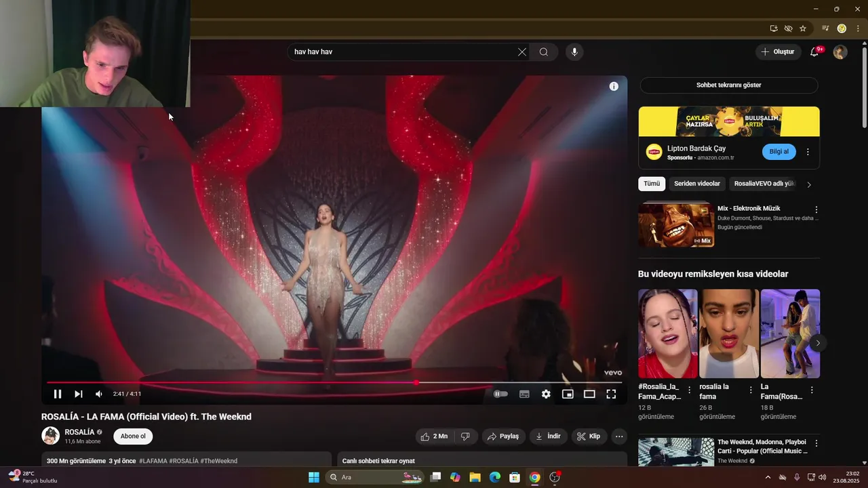Open the YouTube account avatar menu
Image resolution: width=868 pixels, height=488 pixels.
(840, 52)
